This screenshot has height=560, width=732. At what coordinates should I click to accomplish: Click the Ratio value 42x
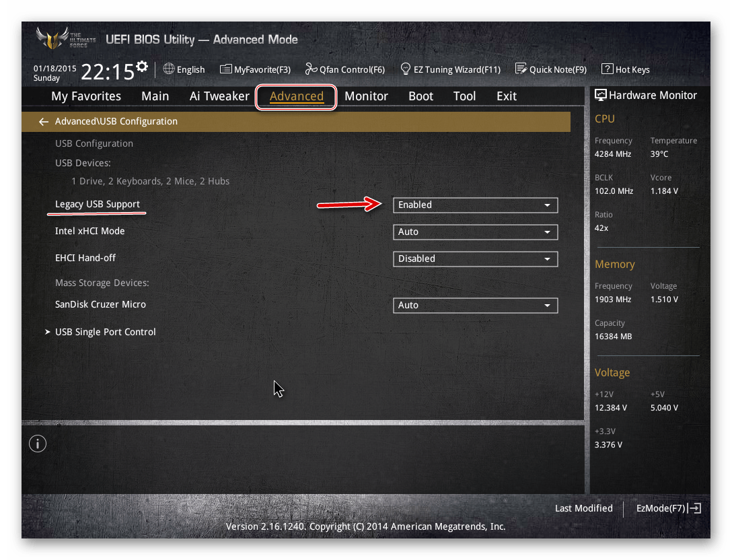tap(601, 228)
